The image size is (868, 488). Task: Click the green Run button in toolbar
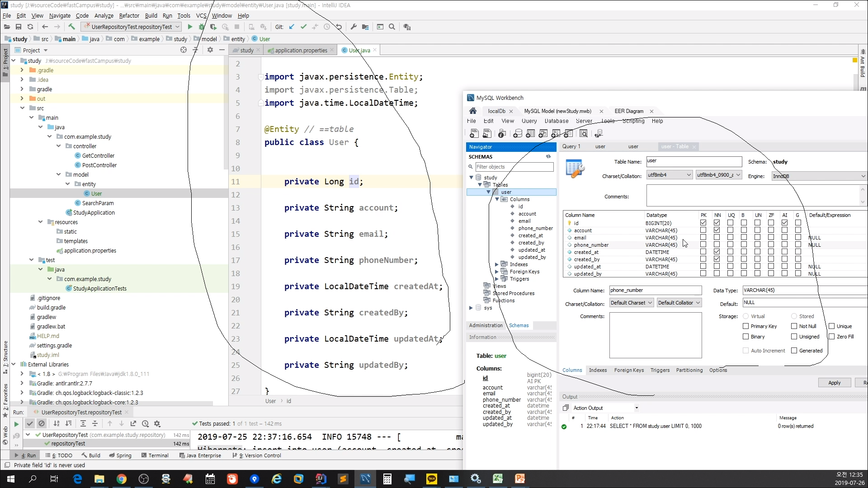190,27
